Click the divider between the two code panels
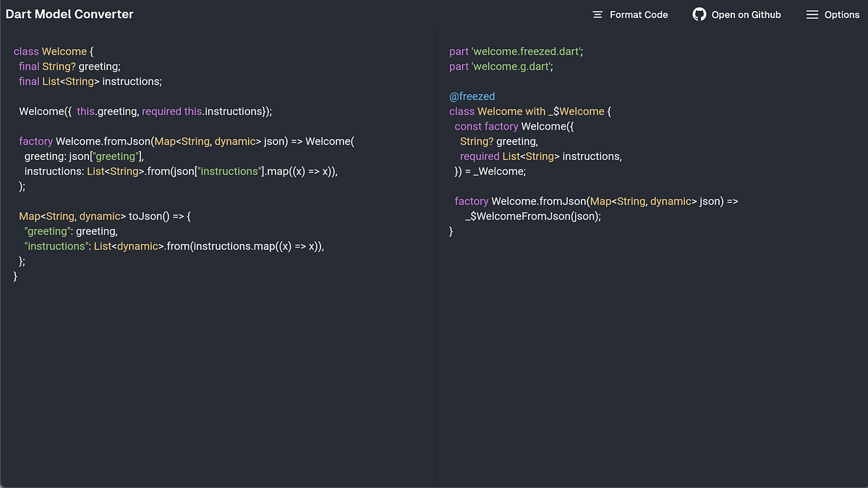 tap(435, 253)
